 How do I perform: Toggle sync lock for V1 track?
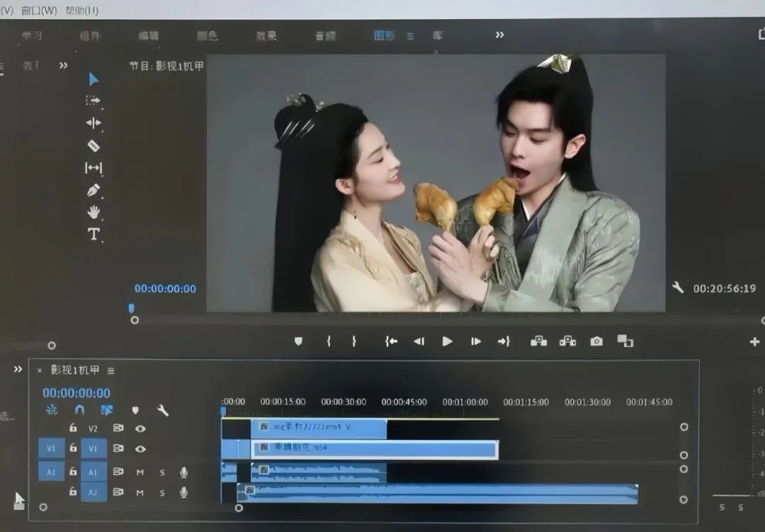(118, 448)
